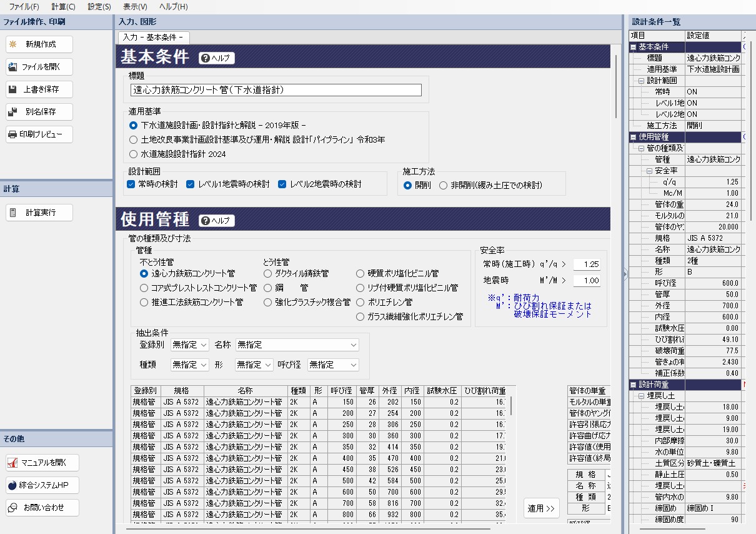Click the お問い合わせ contact icon
The height and width of the screenshot is (534, 756).
coord(12,508)
